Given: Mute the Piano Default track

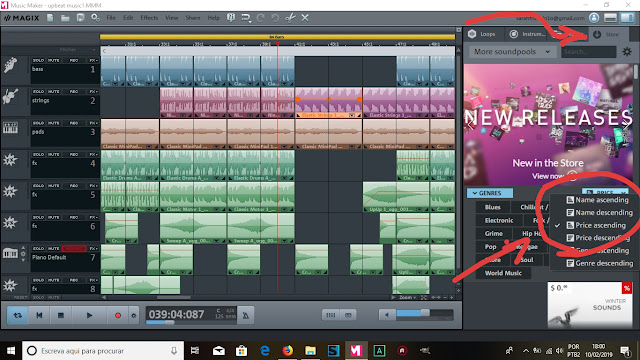Looking at the screenshot, I should pyautogui.click(x=53, y=249).
